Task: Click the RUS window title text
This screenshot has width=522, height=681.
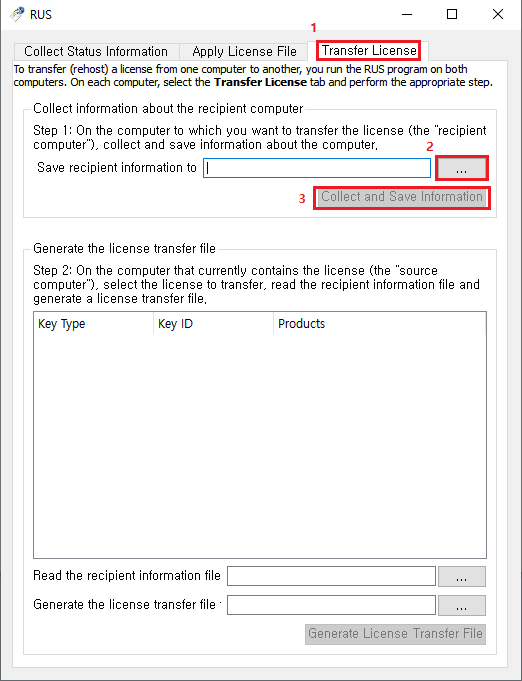Action: pos(41,15)
